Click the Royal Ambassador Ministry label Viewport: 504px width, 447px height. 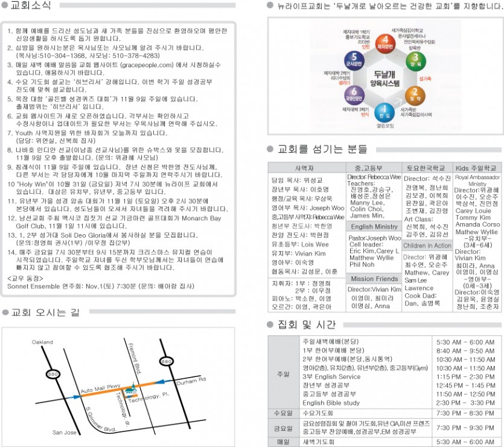(x=477, y=180)
